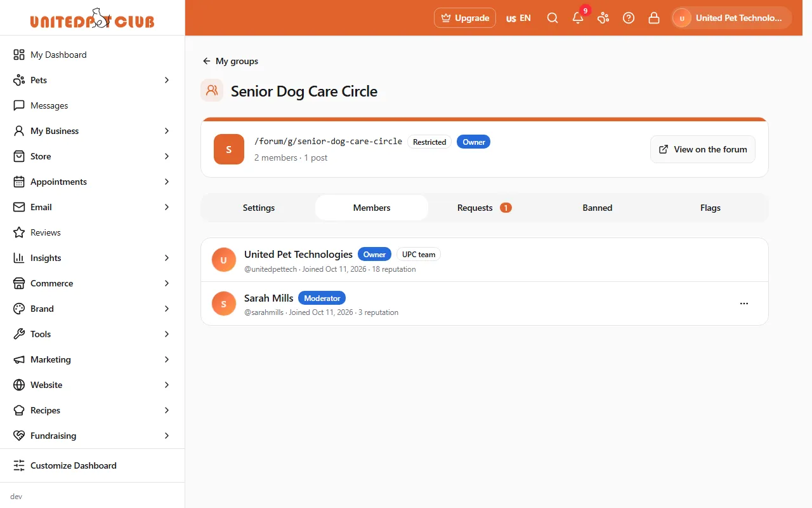Screen dimensions: 812x508
Task: Open Sarah Mills three-dot options menu
Action: click(x=744, y=304)
